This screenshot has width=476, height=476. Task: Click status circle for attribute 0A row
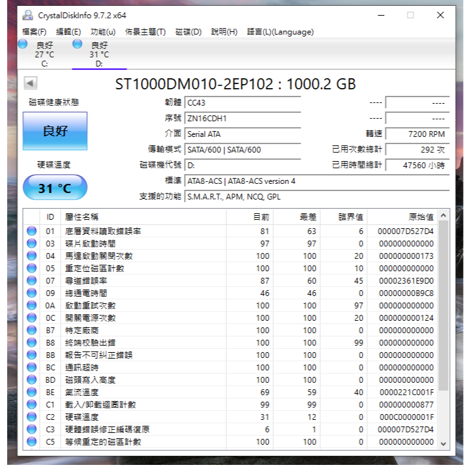click(x=31, y=305)
